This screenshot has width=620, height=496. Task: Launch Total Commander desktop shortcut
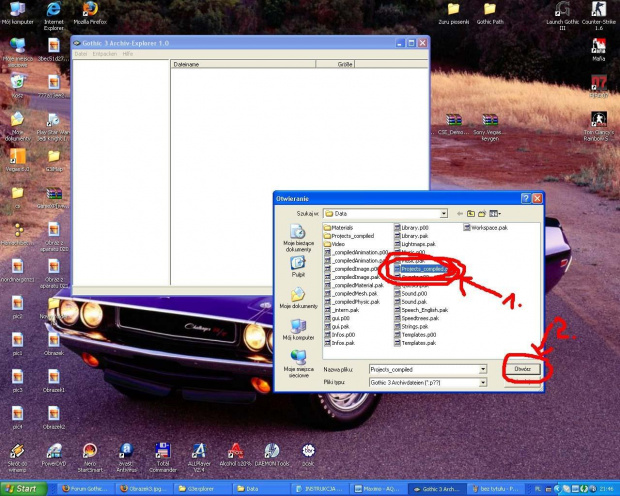pyautogui.click(x=163, y=457)
